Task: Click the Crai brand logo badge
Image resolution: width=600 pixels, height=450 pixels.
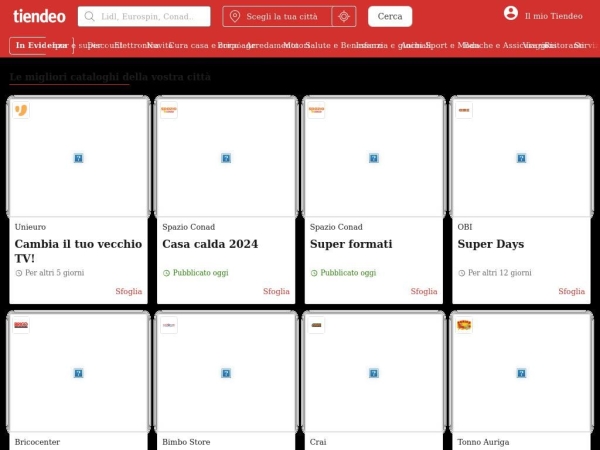Action: point(316,325)
